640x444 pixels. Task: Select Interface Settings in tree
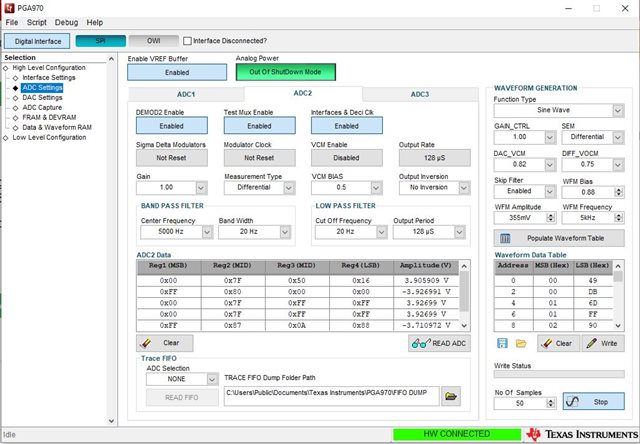click(49, 78)
